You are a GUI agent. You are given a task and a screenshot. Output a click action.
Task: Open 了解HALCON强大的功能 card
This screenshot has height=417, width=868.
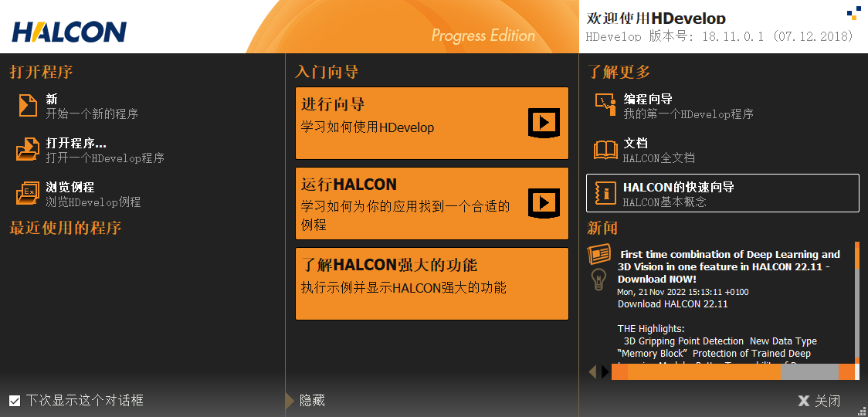432,283
